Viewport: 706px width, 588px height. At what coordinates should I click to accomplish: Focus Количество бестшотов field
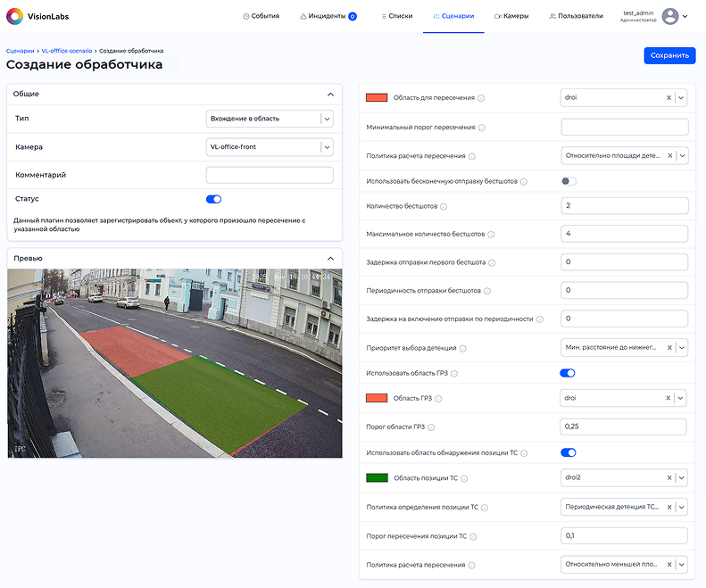tap(625, 206)
